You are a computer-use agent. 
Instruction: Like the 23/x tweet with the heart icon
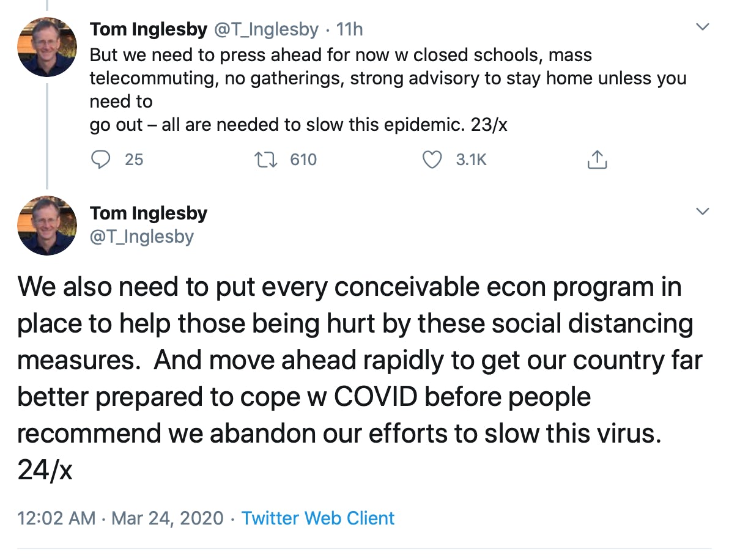432,160
